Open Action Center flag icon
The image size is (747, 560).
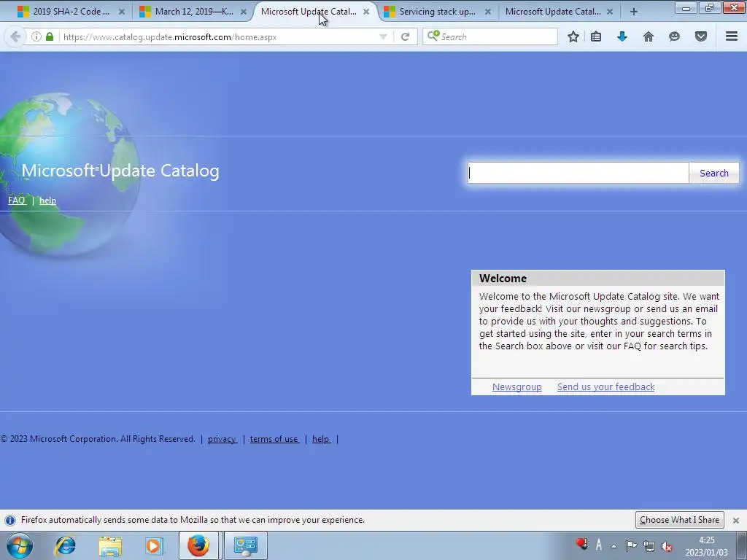(x=631, y=545)
